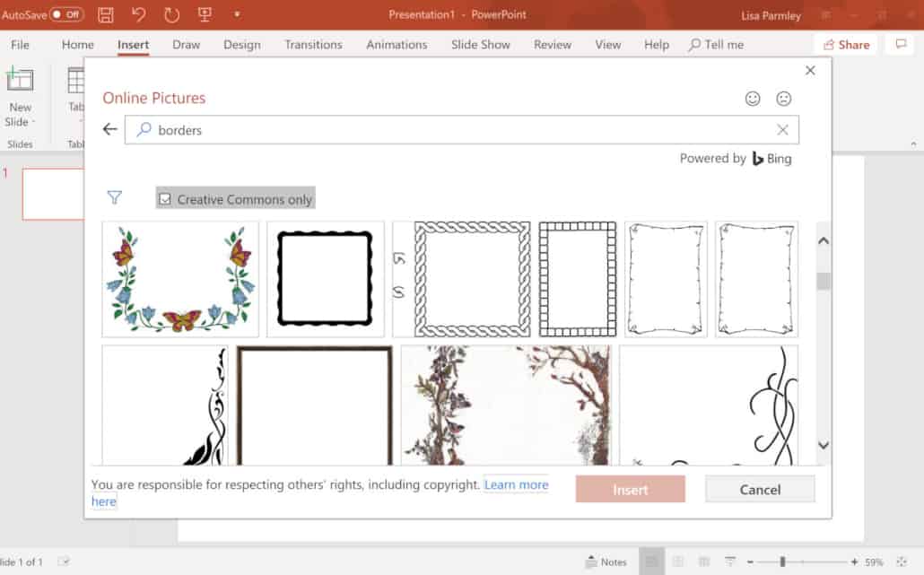Open the filter options in Online Pictures
Image resolution: width=924 pixels, height=575 pixels.
pyautogui.click(x=115, y=197)
